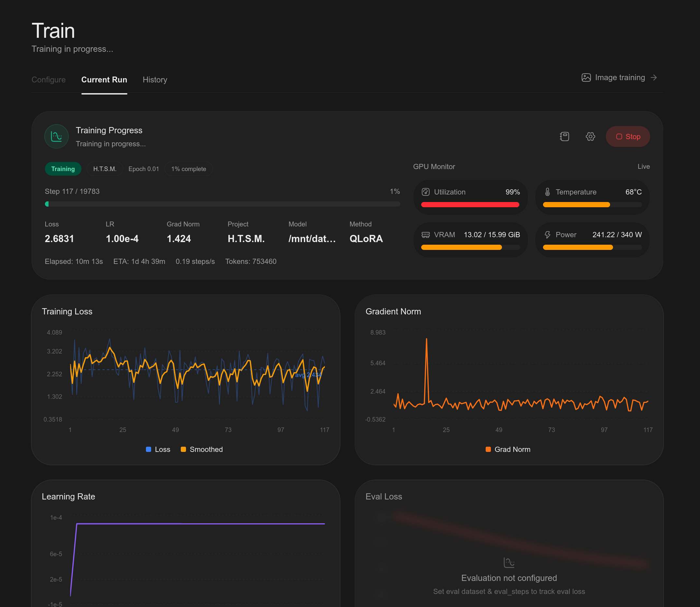Switch to the Configure tab
Image resolution: width=700 pixels, height=607 pixels.
49,79
